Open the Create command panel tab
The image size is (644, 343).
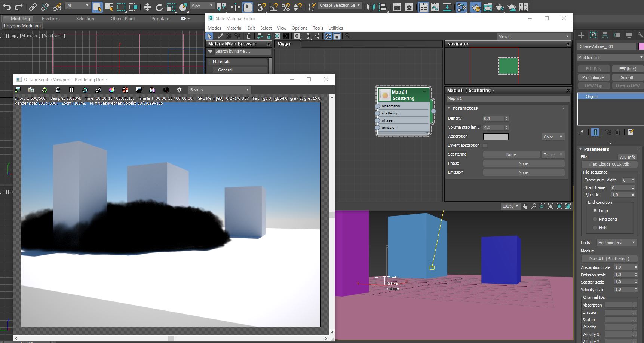point(581,35)
